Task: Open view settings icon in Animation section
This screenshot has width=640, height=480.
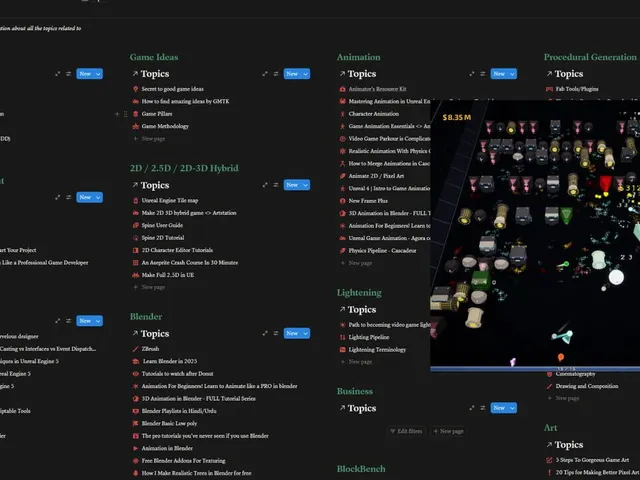Action: (483, 74)
